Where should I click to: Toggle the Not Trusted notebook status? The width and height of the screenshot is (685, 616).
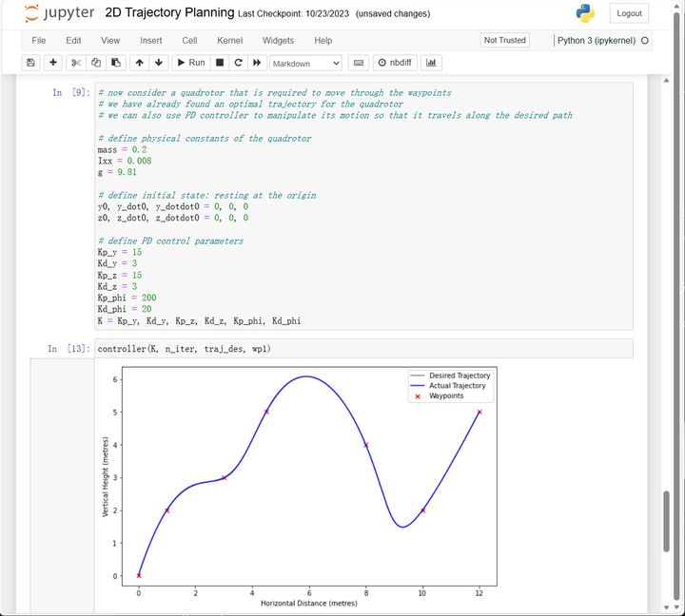504,40
